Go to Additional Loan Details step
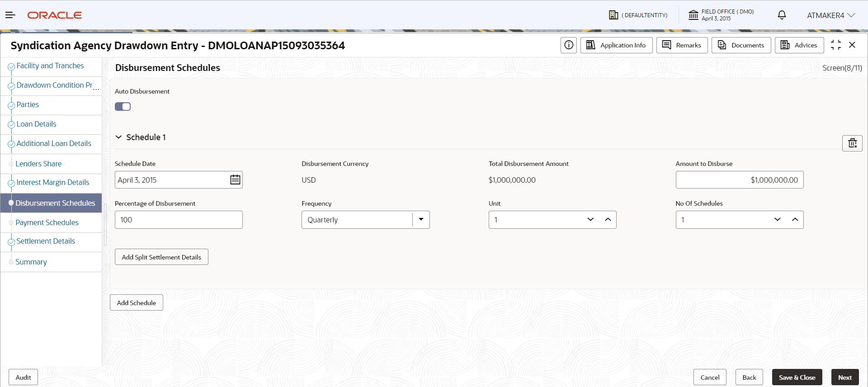The width and height of the screenshot is (868, 387). [x=54, y=144]
